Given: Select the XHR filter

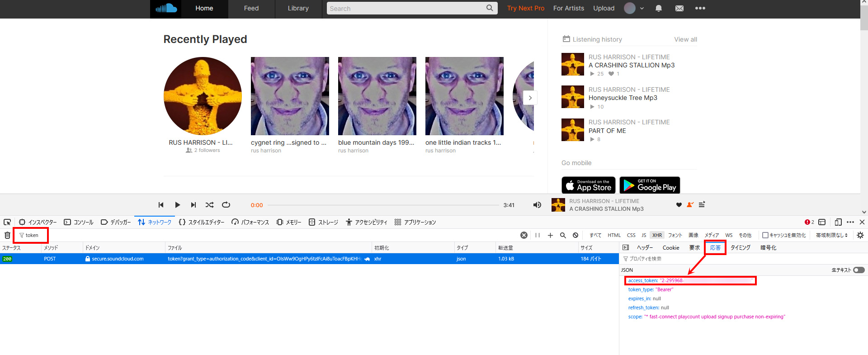Looking at the screenshot, I should click(x=657, y=235).
